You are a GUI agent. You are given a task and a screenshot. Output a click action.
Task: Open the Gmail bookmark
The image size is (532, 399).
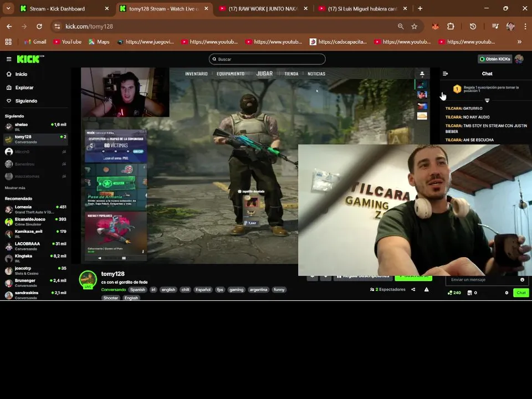(x=35, y=42)
